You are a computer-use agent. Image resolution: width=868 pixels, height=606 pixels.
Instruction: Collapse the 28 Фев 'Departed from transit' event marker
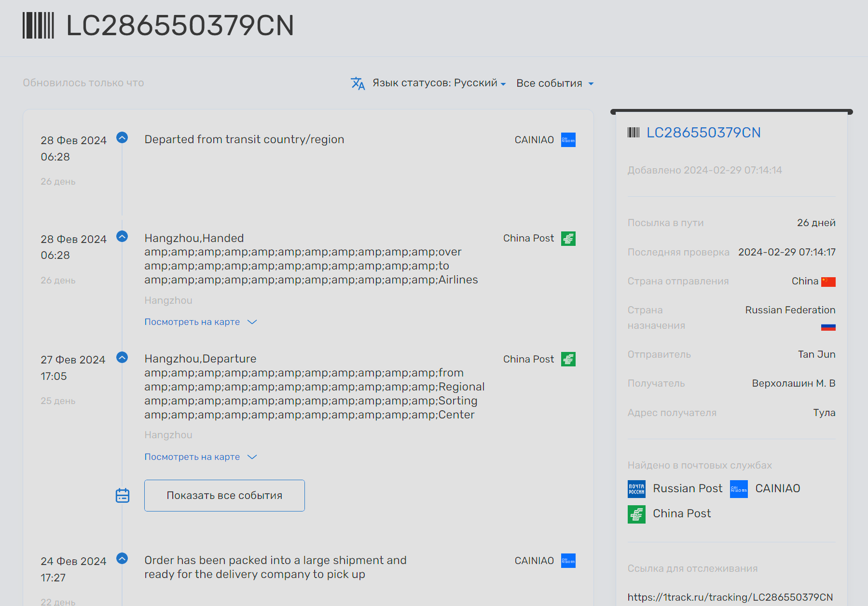122,138
